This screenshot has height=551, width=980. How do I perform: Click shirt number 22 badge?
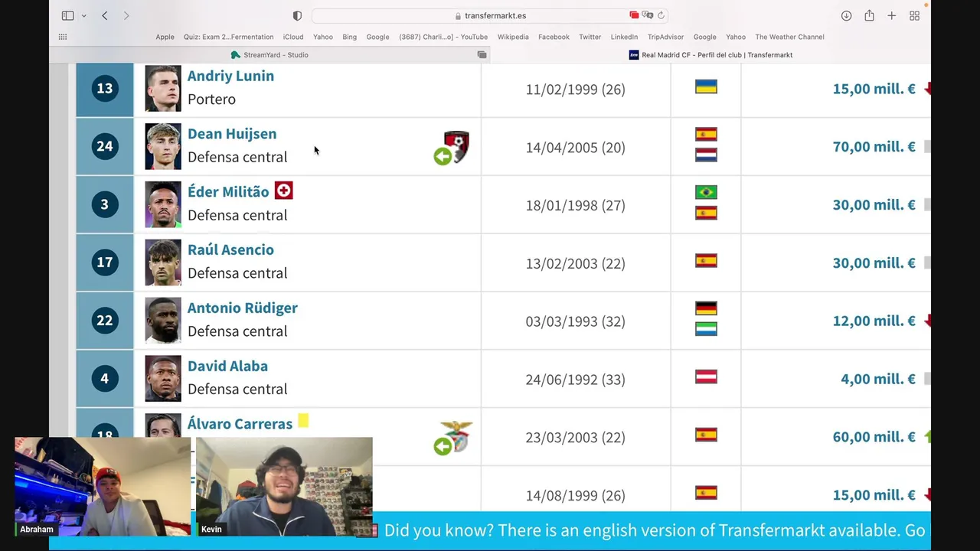(x=105, y=321)
